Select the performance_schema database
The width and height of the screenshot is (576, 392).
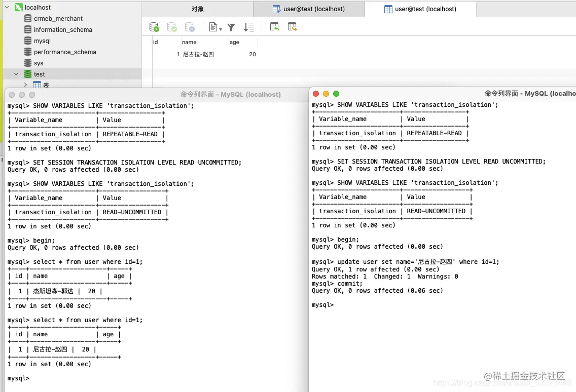point(65,52)
